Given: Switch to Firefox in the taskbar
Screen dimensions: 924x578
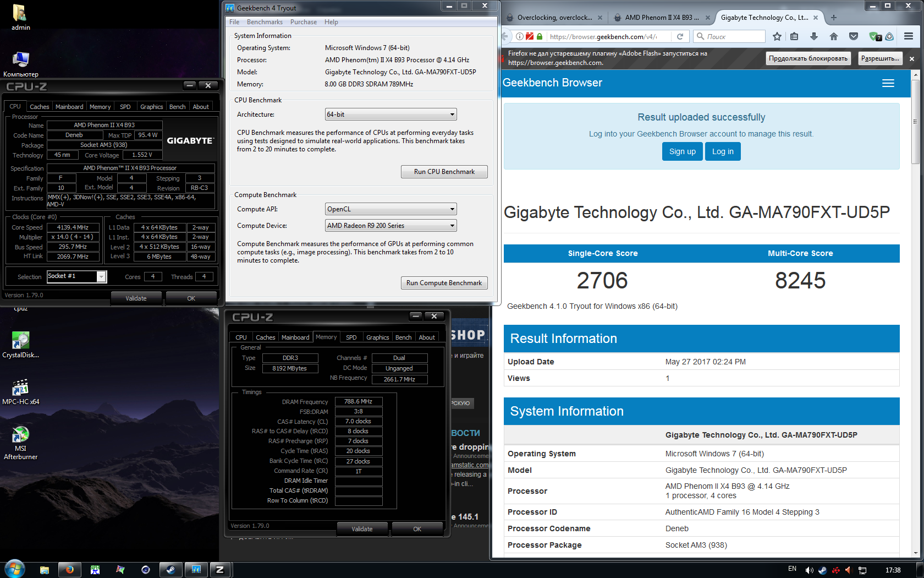Looking at the screenshot, I should point(70,570).
